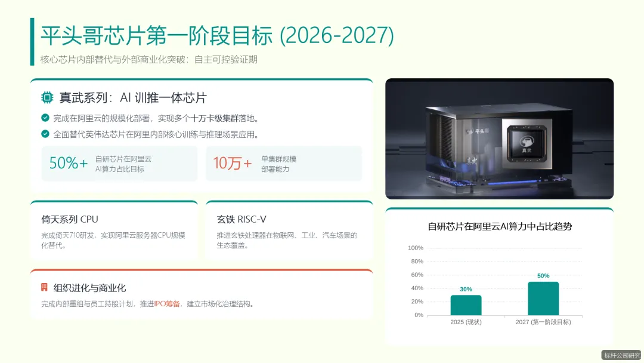Click label 单集群规模 部署能力

click(279, 164)
